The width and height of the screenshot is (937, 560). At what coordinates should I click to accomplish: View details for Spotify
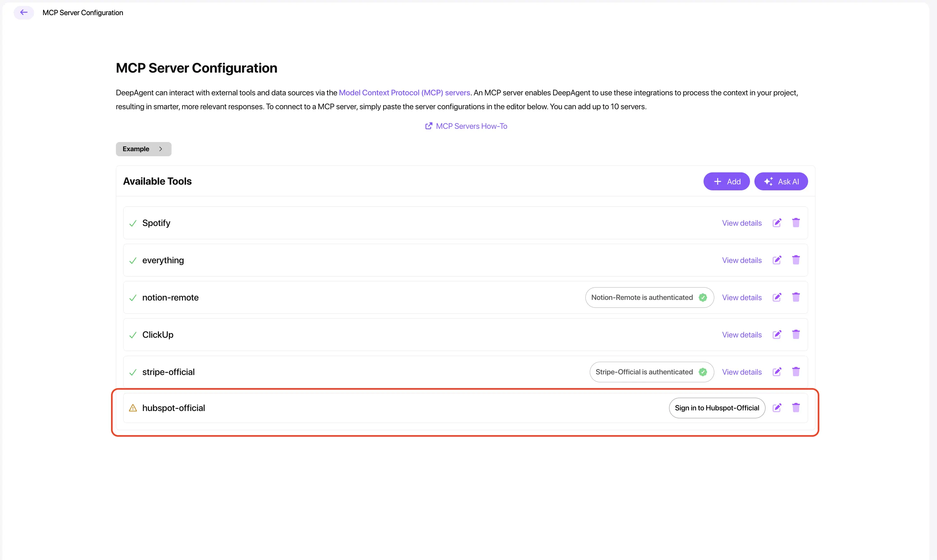point(741,223)
